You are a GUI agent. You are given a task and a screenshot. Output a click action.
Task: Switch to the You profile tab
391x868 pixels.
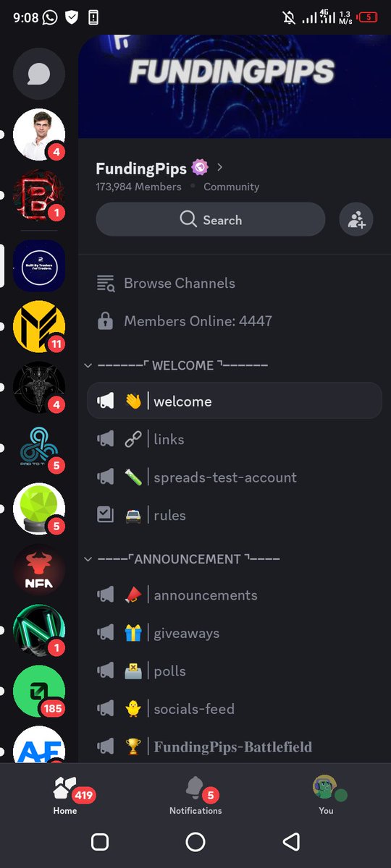click(x=327, y=795)
